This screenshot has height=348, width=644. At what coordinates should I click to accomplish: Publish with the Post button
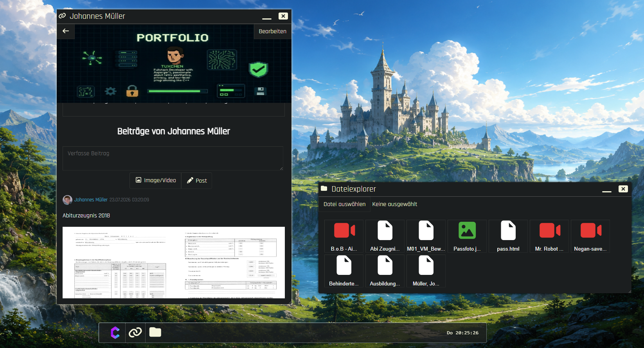tap(197, 180)
